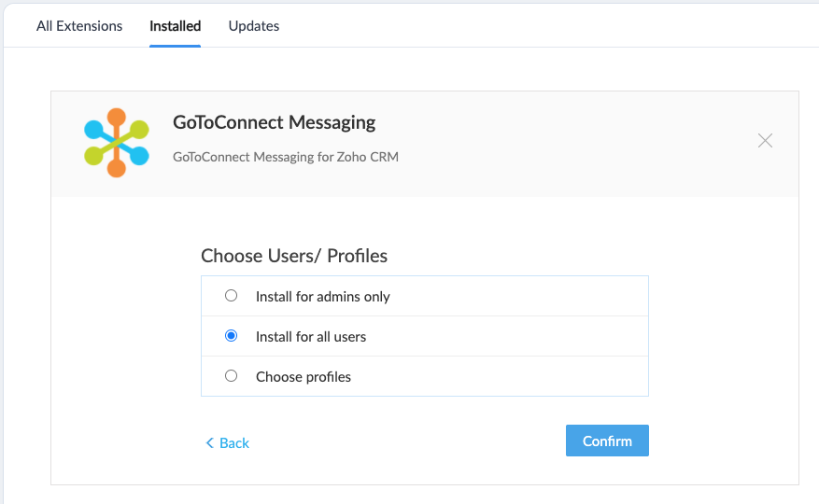The image size is (819, 504).
Task: Click the GoToConnect Messaging for Zoho CRM subtitle
Action: [x=286, y=157]
